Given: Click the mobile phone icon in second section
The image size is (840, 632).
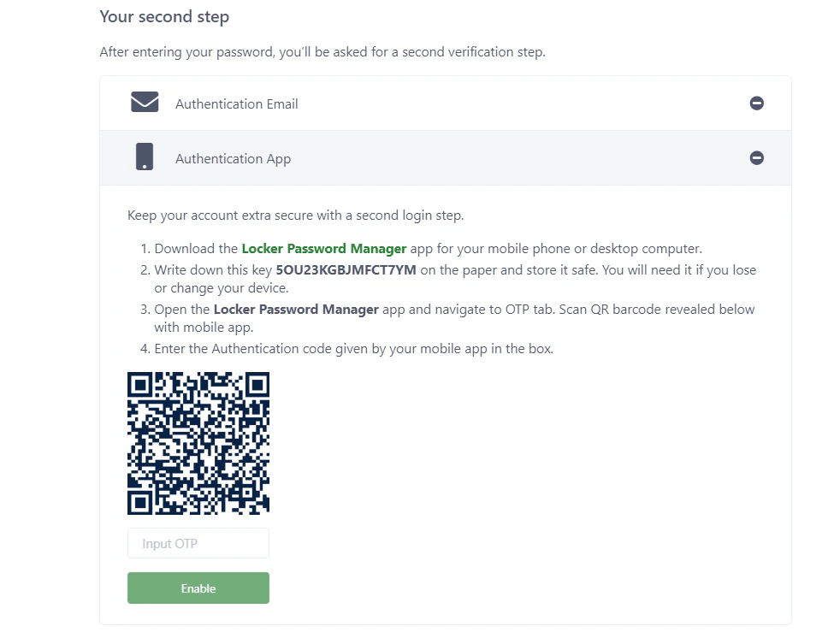Looking at the screenshot, I should coord(144,157).
